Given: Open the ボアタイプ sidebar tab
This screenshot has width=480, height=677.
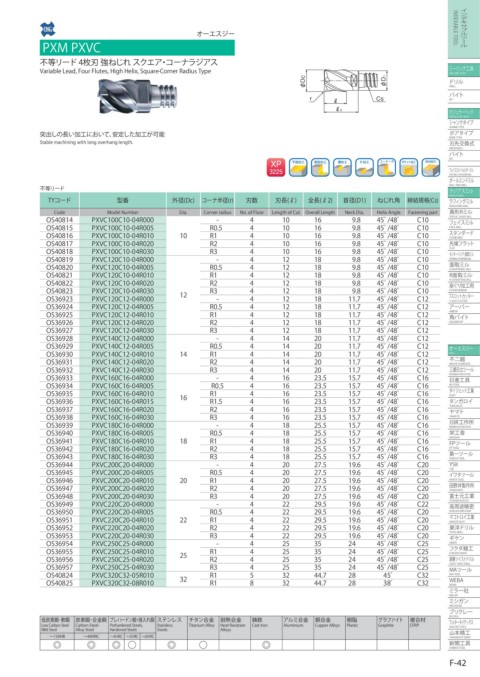Looking at the screenshot, I should (464, 134).
